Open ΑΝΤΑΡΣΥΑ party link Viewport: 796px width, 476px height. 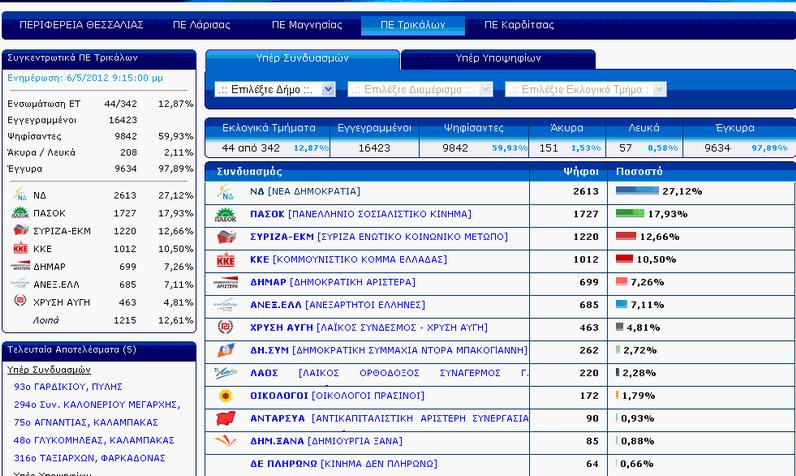pyautogui.click(x=389, y=418)
